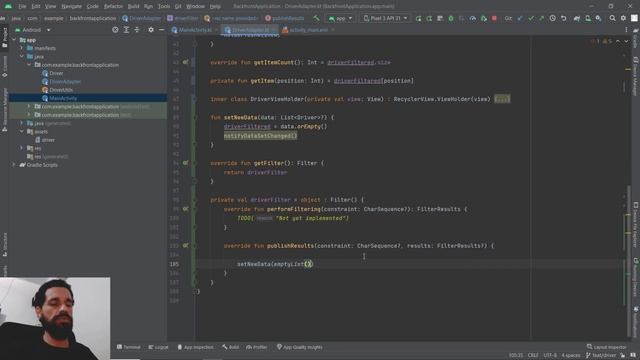This screenshot has width=640, height=360.
Task: Expand the java (generated) folder
Action: [x=22, y=123]
